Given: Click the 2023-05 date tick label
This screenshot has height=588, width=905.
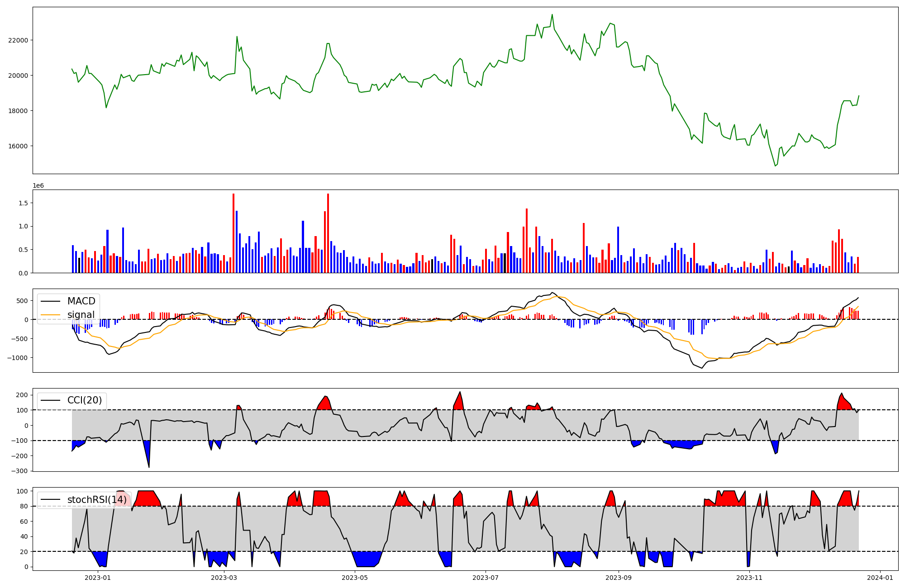Looking at the screenshot, I should tap(355, 578).
